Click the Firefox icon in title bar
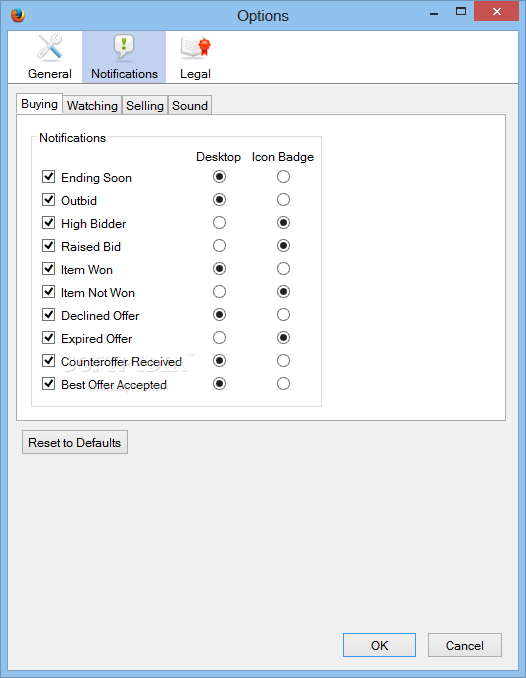The width and height of the screenshot is (526, 678). 18,15
